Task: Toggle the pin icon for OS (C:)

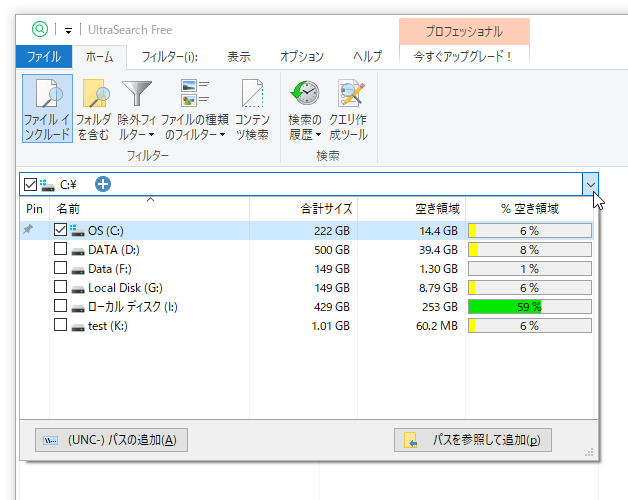Action: [x=28, y=230]
